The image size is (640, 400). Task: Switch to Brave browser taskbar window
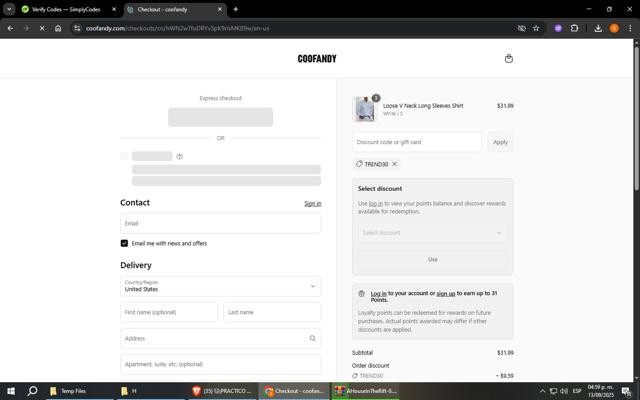pos(223,391)
